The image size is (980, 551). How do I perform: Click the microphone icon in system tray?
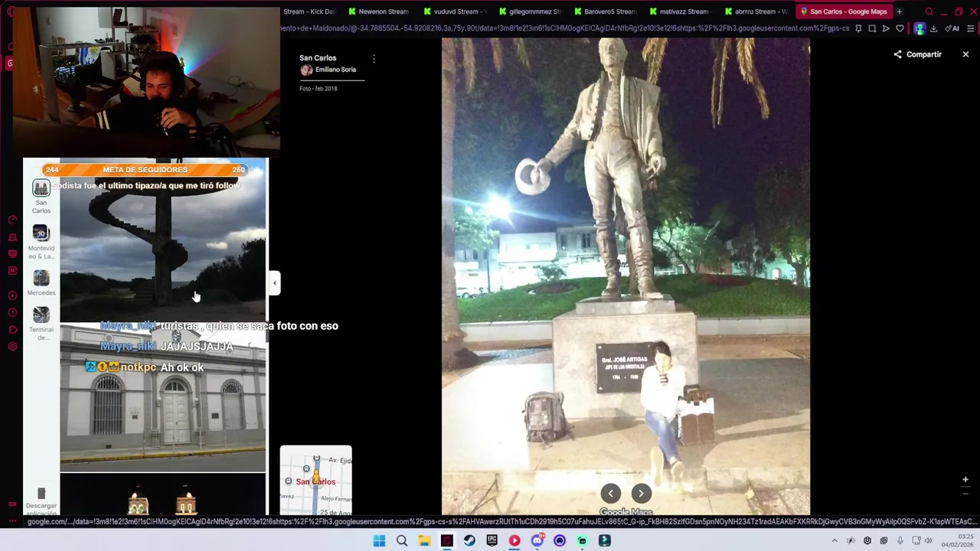tap(900, 541)
